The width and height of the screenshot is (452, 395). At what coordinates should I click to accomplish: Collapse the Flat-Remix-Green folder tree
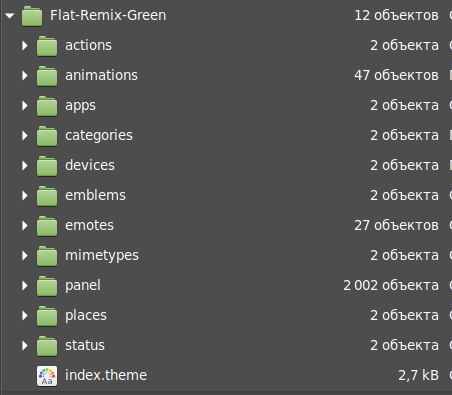(10, 15)
